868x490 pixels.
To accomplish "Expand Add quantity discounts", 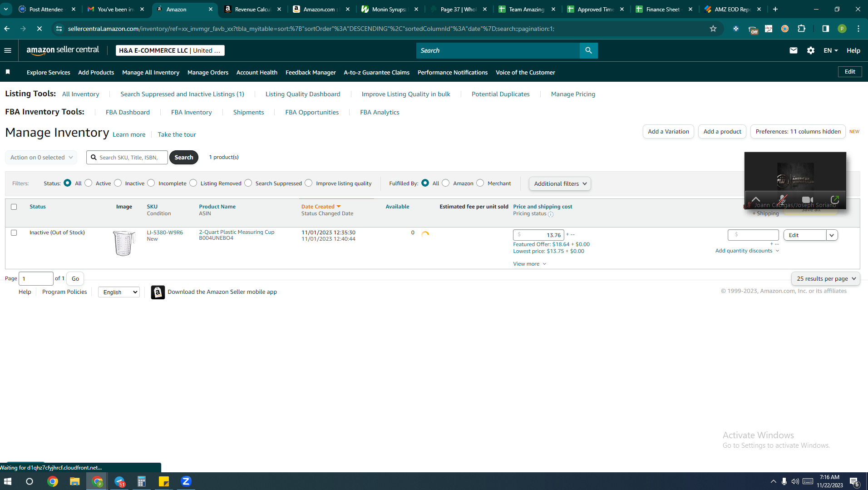I will tap(747, 251).
